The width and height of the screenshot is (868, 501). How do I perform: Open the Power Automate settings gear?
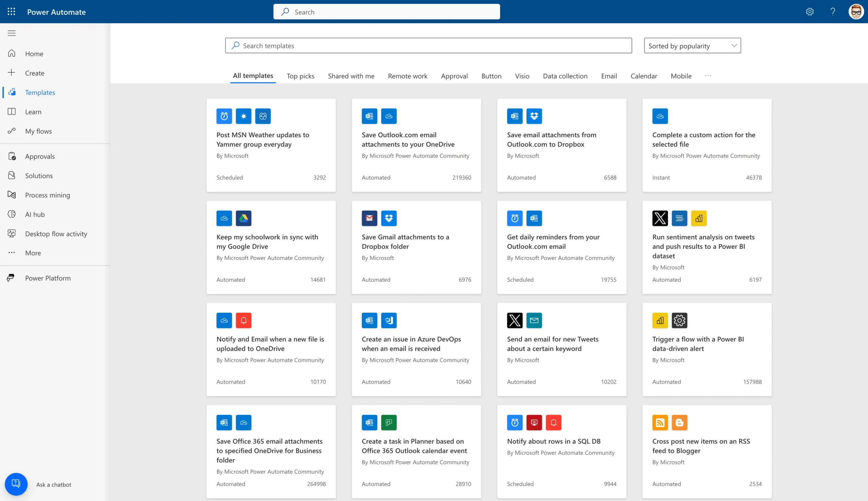pos(809,12)
